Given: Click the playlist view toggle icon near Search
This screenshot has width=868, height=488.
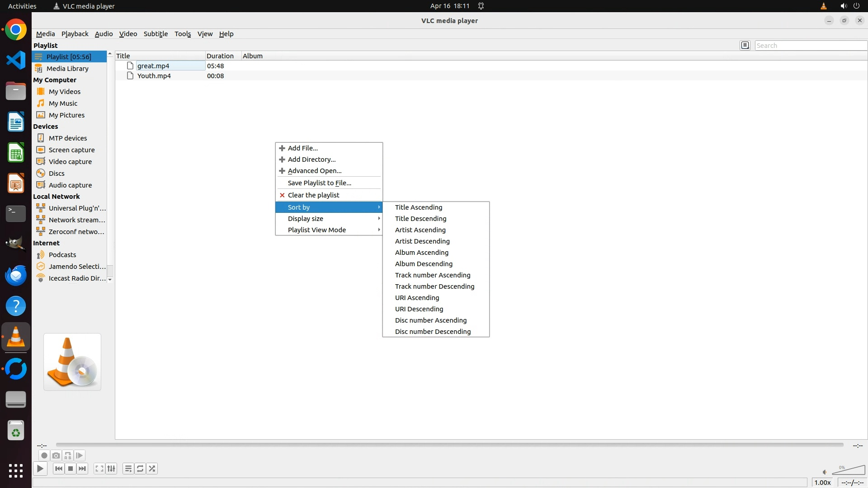Looking at the screenshot, I should pyautogui.click(x=745, y=45).
